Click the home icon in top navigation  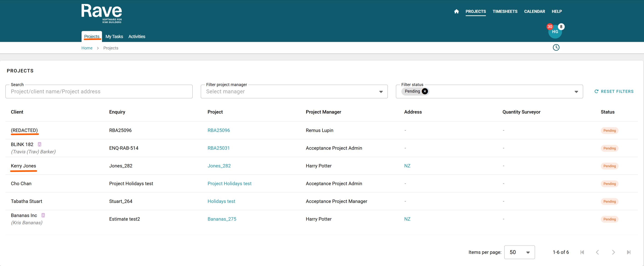(x=456, y=12)
